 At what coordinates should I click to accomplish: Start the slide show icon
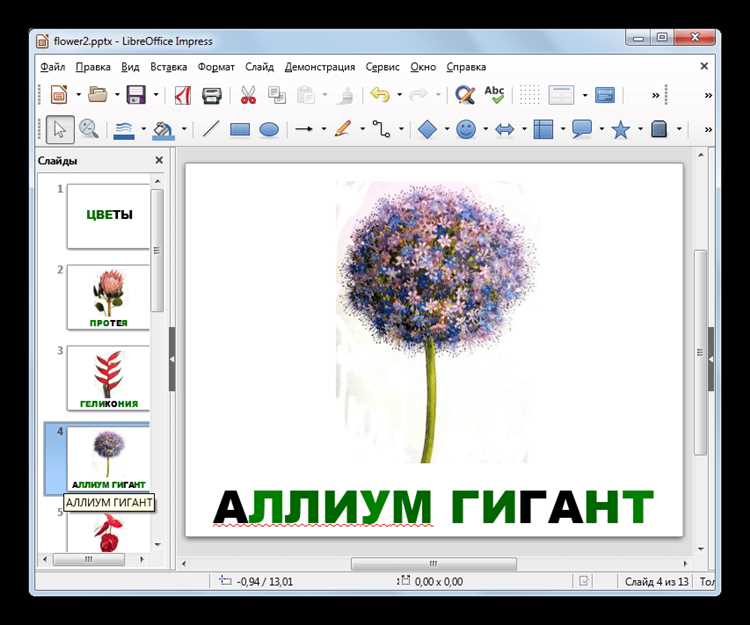point(605,95)
